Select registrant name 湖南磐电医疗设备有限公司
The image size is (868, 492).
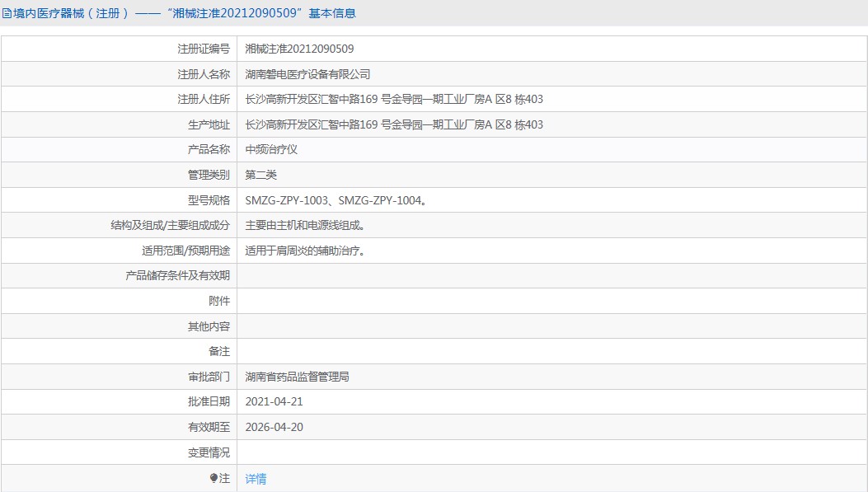(x=307, y=74)
